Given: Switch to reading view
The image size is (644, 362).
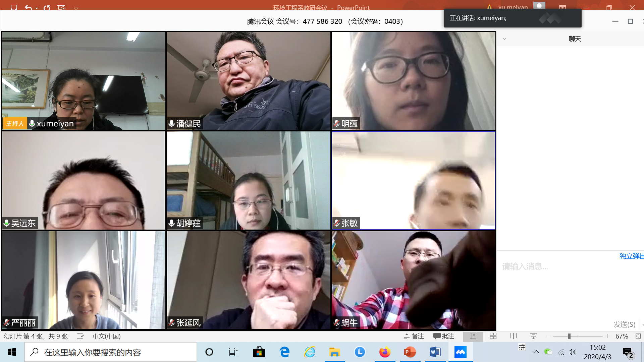Looking at the screenshot, I should coord(513,336).
